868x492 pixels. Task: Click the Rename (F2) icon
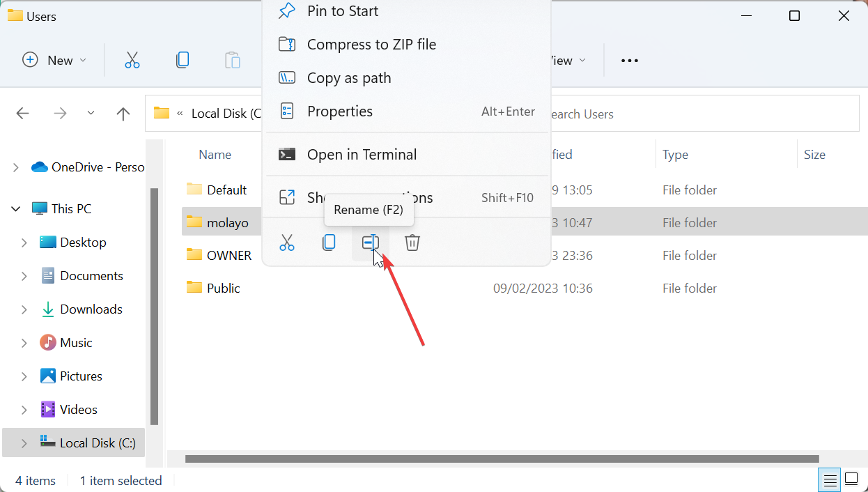point(370,243)
